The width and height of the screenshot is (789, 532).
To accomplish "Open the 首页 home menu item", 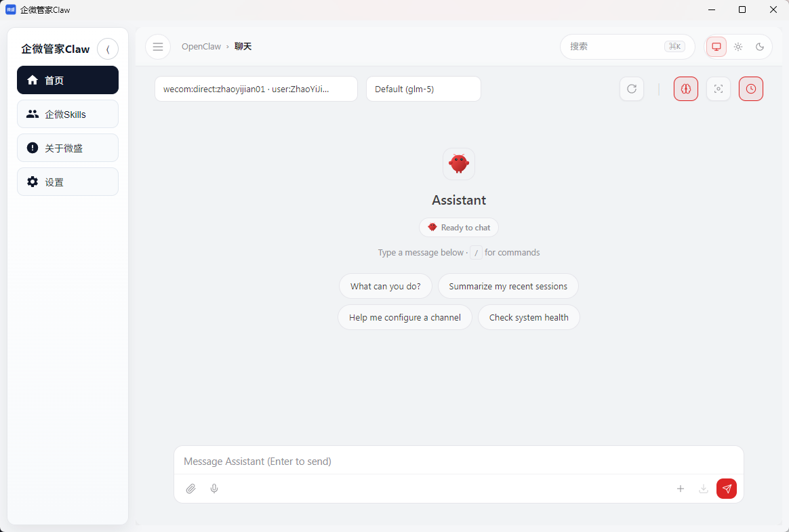I will (68, 80).
